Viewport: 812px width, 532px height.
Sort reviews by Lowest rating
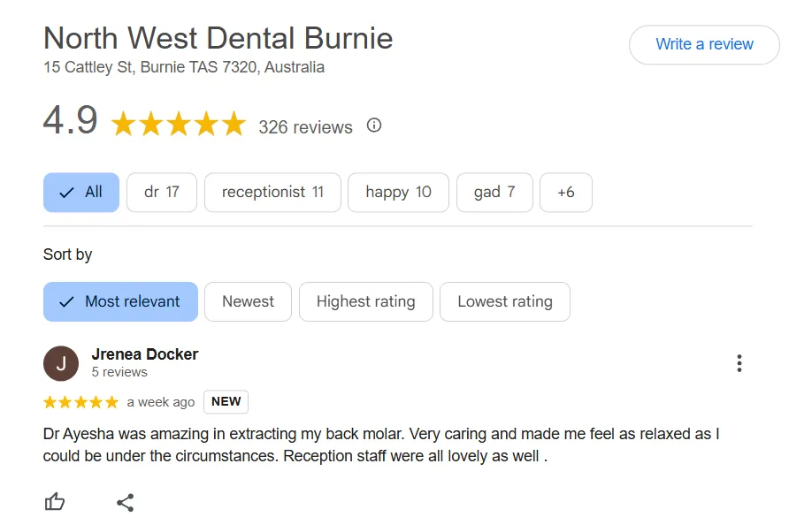point(505,301)
